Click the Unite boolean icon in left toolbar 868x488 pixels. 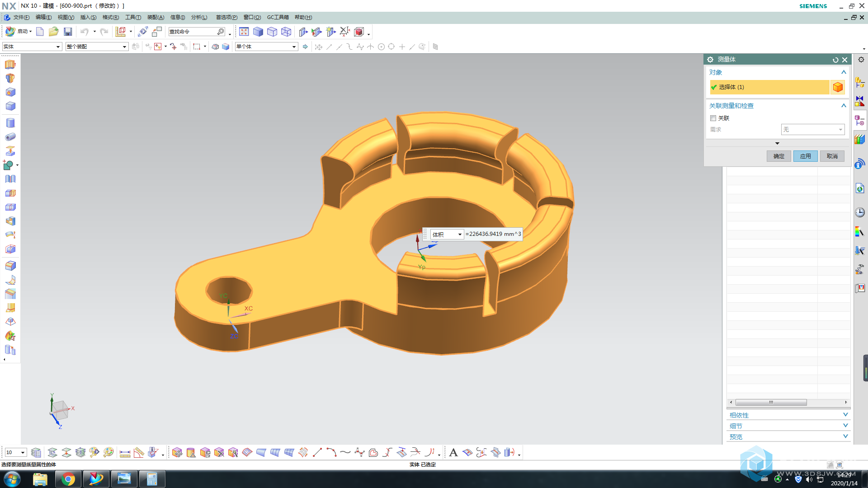pyautogui.click(x=8, y=165)
